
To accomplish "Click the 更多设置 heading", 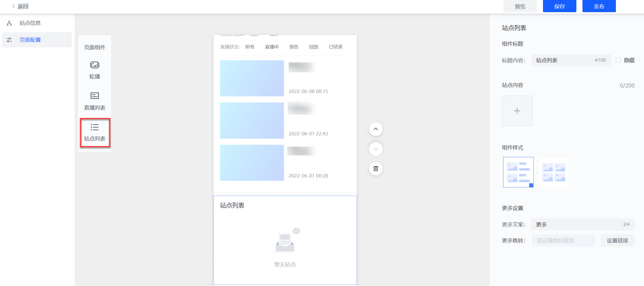I will [x=513, y=208].
